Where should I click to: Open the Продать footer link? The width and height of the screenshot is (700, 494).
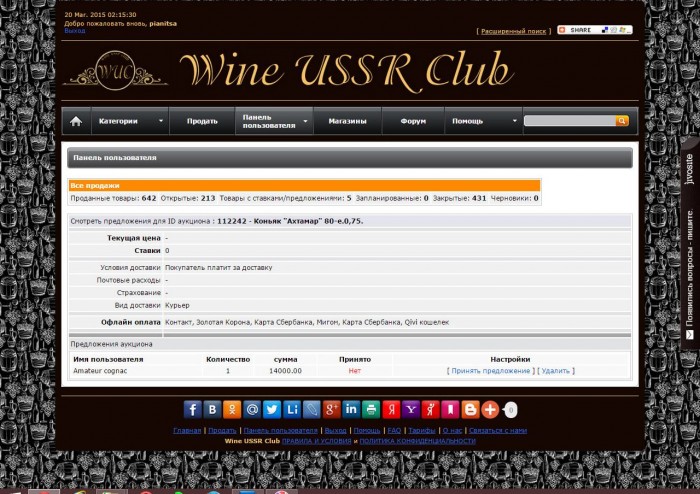click(x=222, y=430)
